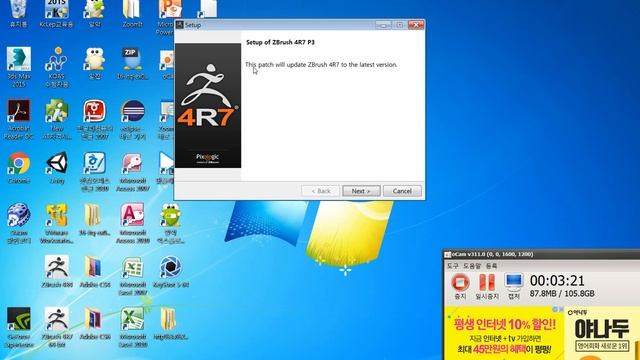Click Next in ZBrush 4R7 setup
Image resolution: width=640 pixels, height=360 pixels.
361,191
